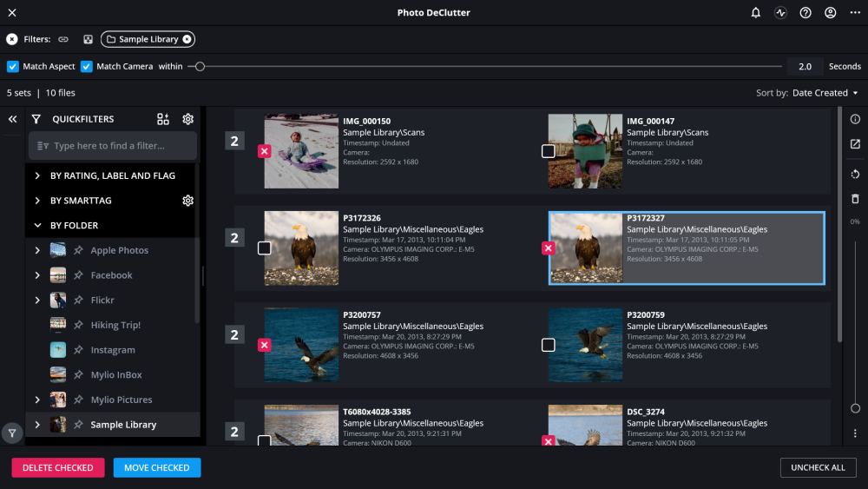Select the Instagram folder
Image resolution: width=868 pixels, height=489 pixels.
point(113,350)
